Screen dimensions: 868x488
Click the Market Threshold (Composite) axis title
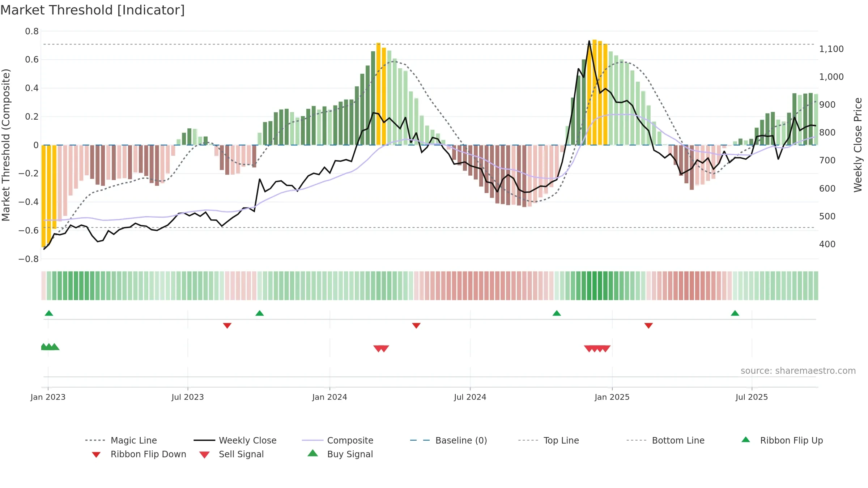pyautogui.click(x=6, y=145)
